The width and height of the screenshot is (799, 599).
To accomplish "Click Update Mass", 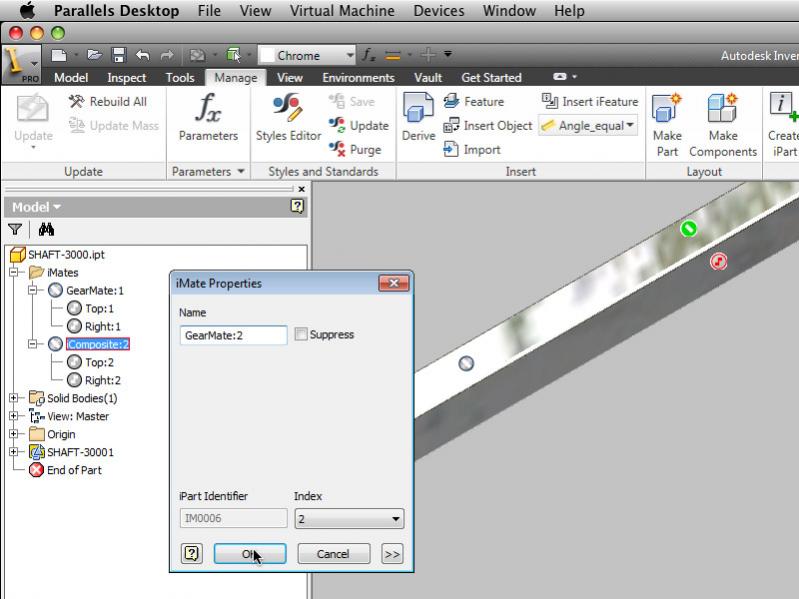I will [x=114, y=125].
